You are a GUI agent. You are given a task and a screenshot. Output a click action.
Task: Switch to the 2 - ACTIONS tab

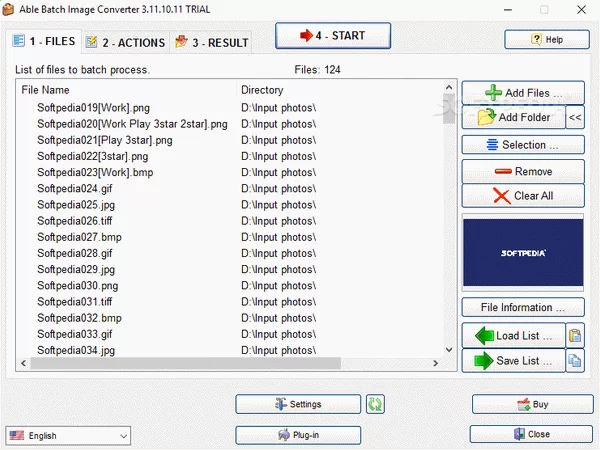124,42
